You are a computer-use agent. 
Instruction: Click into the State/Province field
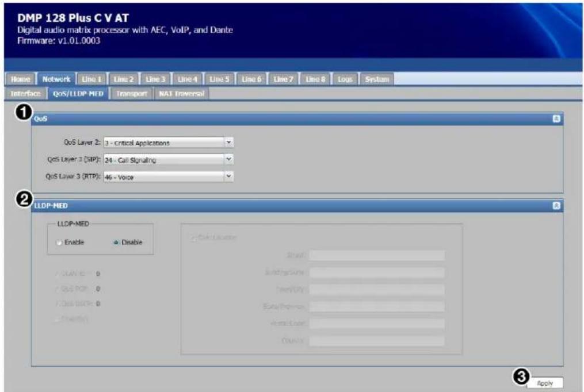[376, 306]
